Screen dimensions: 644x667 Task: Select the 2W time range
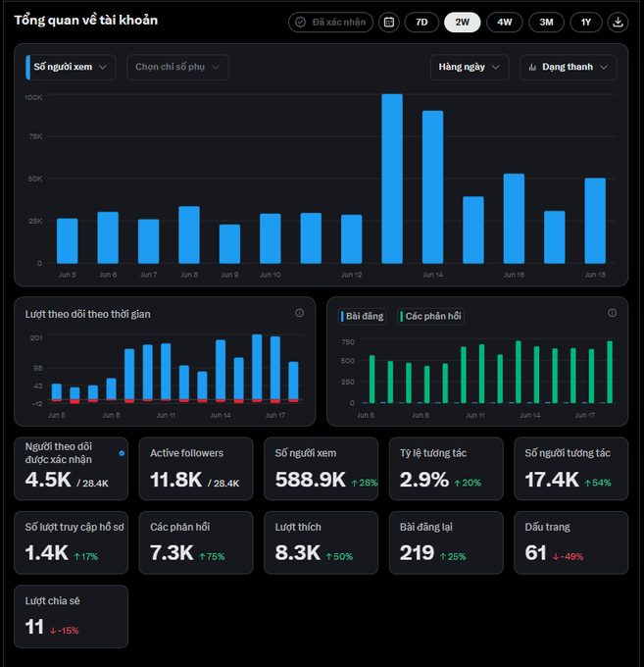tap(462, 23)
